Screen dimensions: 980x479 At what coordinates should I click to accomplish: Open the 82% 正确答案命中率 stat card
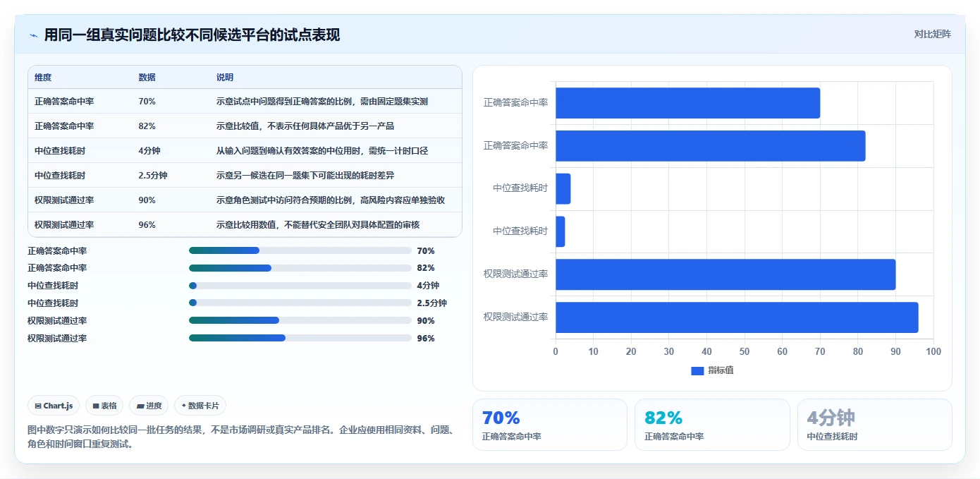[712, 425]
